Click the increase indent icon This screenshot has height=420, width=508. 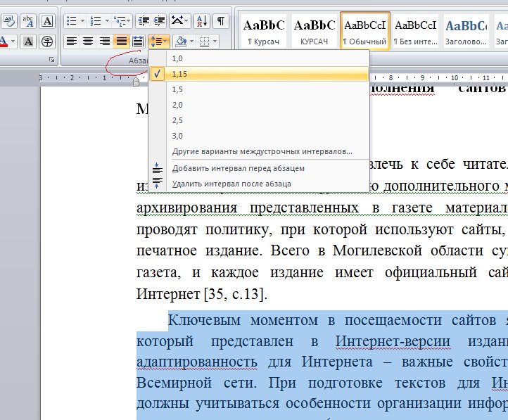pyautogui.click(x=159, y=20)
